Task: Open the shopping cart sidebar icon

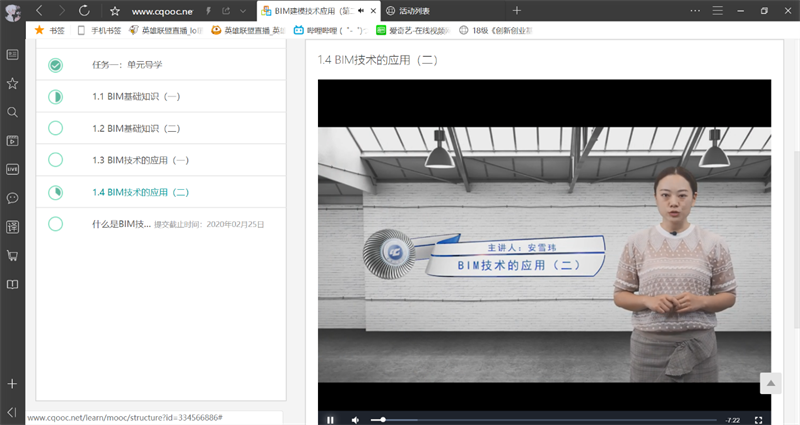Action: point(12,255)
